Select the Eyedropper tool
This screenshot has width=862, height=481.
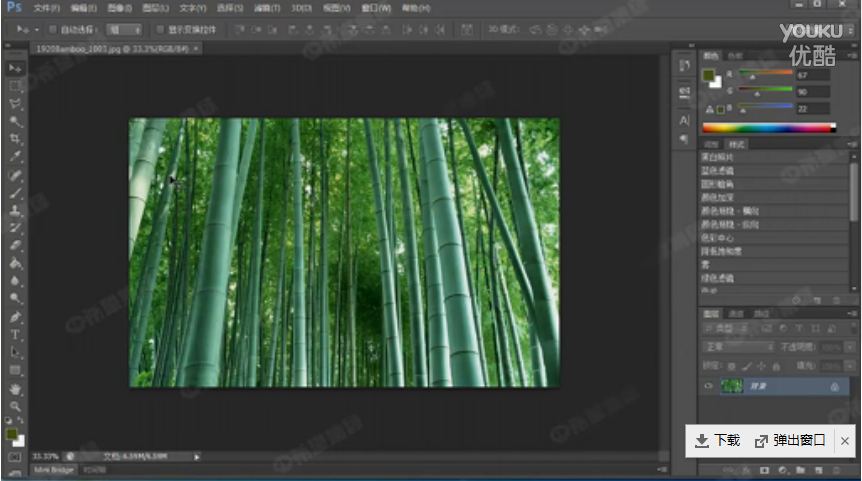(x=15, y=157)
